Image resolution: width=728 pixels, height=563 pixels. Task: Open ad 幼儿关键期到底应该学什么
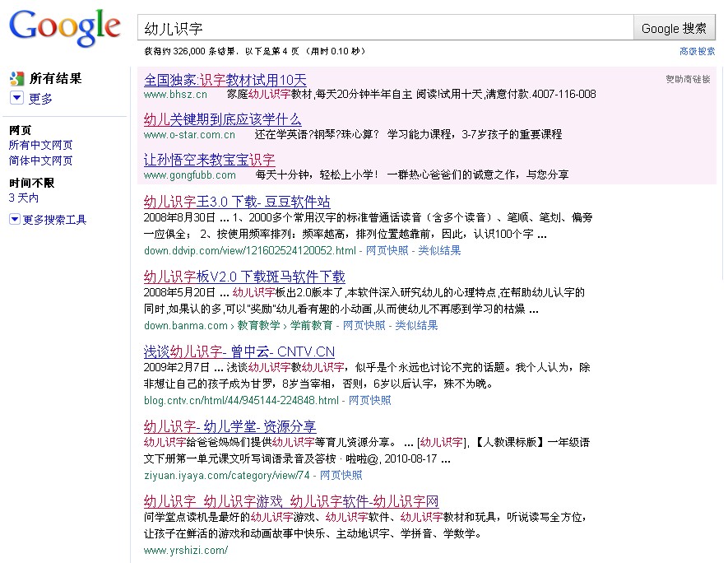click(222, 119)
